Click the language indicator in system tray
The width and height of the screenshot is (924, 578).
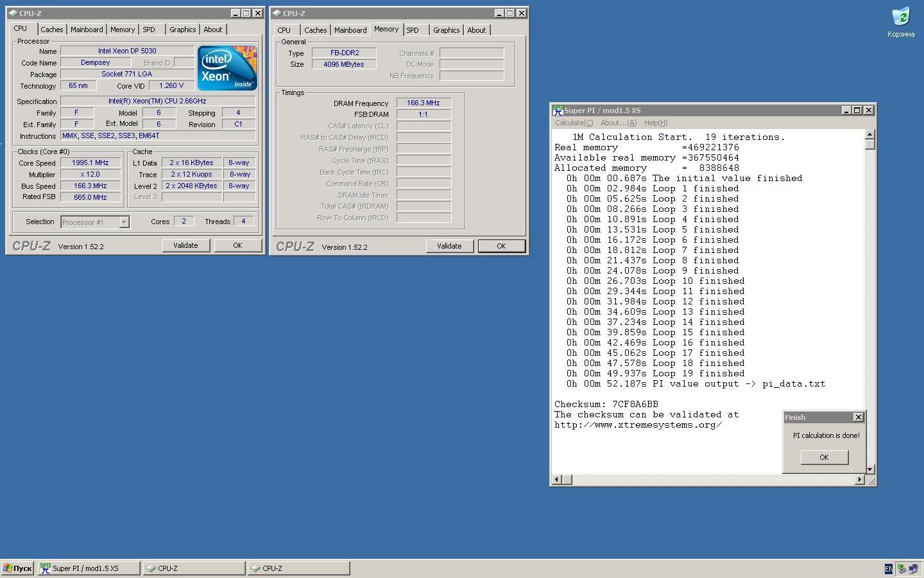pos(889,568)
